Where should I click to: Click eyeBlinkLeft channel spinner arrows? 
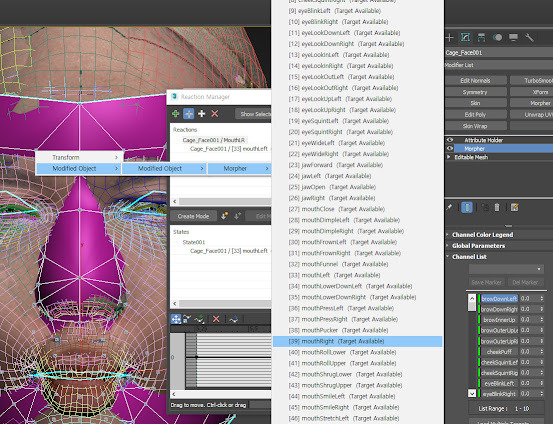tap(542, 383)
